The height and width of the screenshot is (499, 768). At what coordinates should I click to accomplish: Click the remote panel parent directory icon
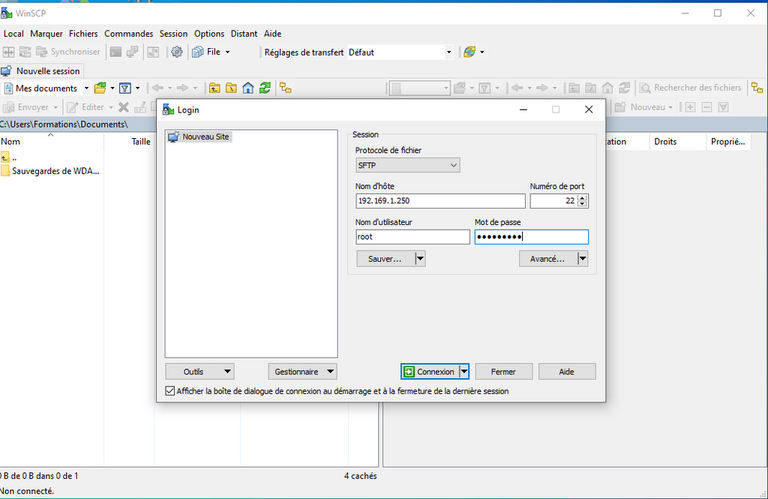[x=574, y=88]
